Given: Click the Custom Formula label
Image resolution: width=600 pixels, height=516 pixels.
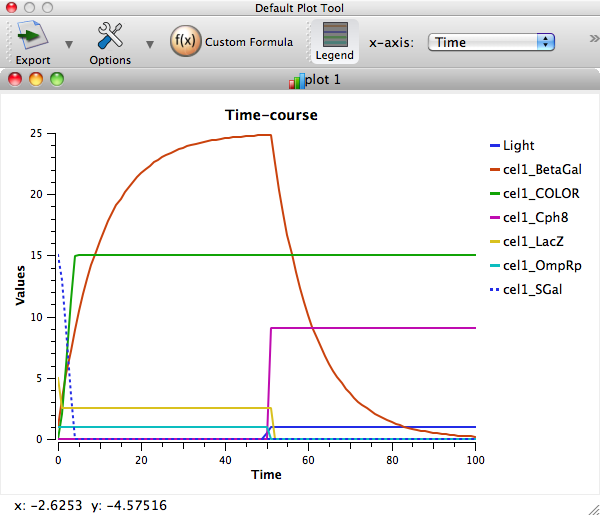Looking at the screenshot, I should [x=249, y=42].
